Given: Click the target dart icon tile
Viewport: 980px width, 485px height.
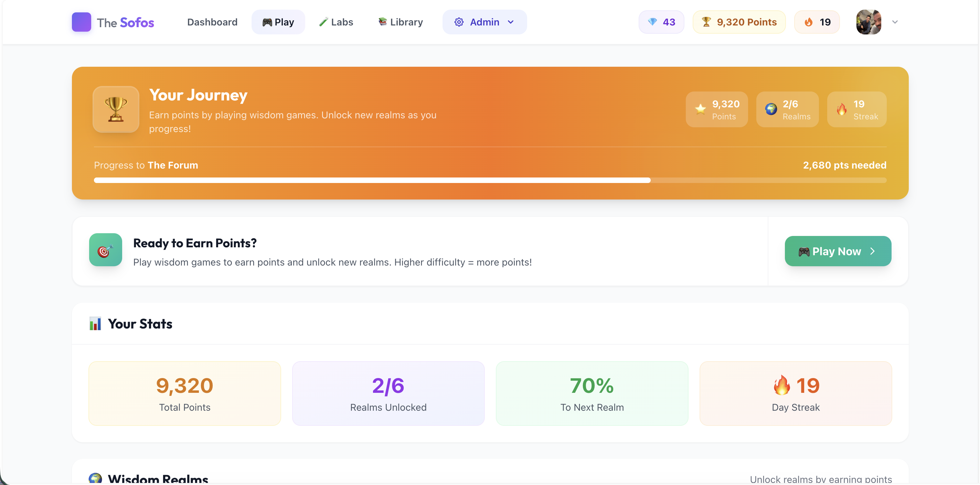Looking at the screenshot, I should (x=105, y=250).
